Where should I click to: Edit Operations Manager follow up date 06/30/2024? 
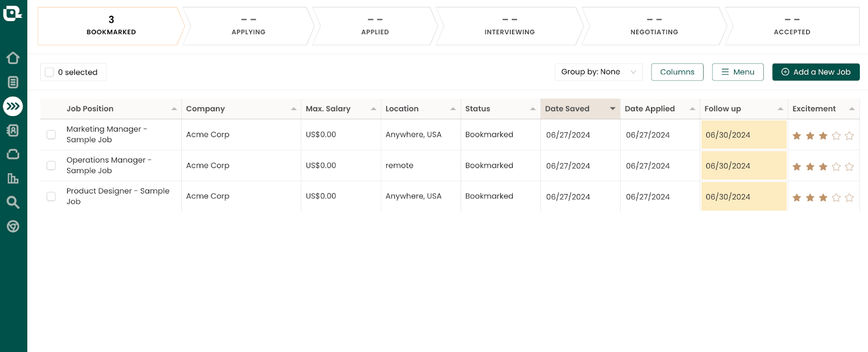(744, 165)
